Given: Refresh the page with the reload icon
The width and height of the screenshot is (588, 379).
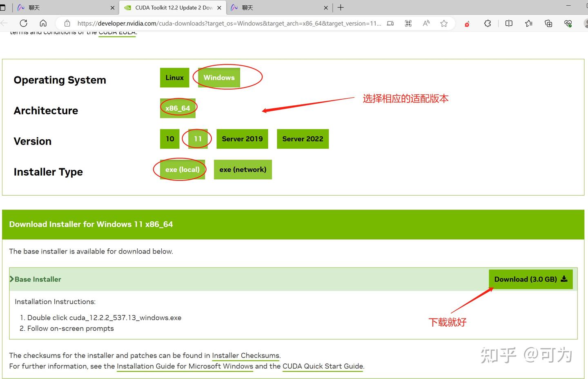Looking at the screenshot, I should pyautogui.click(x=24, y=23).
